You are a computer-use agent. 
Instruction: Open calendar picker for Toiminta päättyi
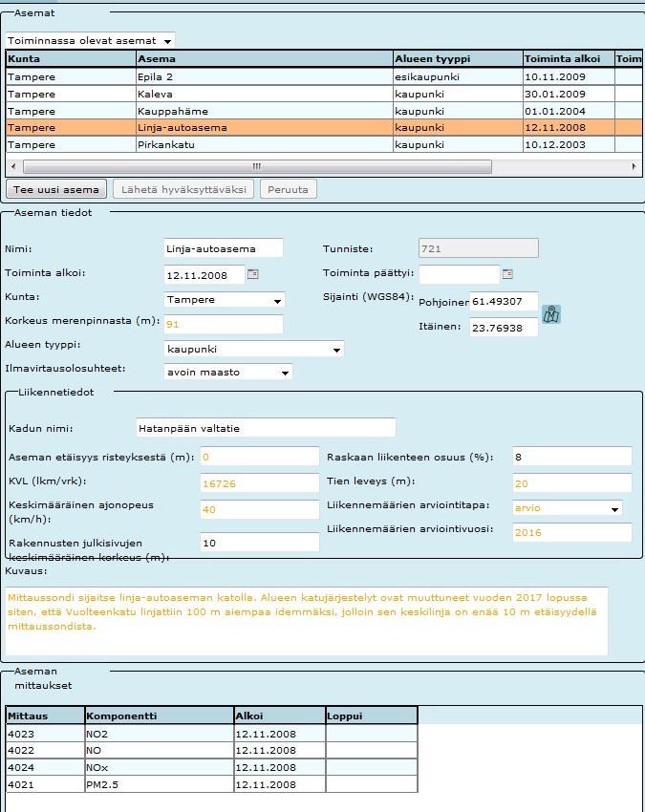click(x=507, y=274)
